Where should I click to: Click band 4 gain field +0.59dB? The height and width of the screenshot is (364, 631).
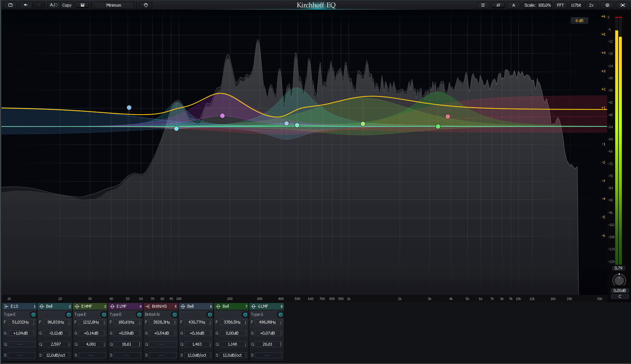[x=126, y=333]
